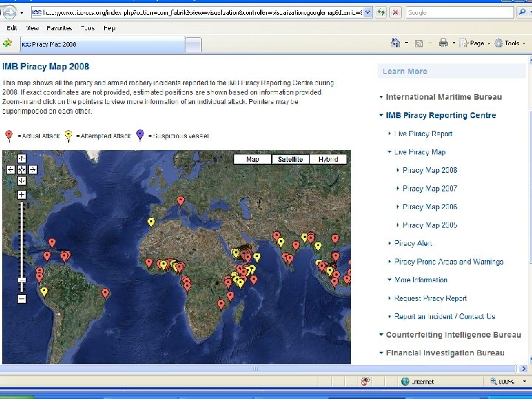Open Piracy Alert link
Screen dimensions: 532x399
click(x=413, y=244)
